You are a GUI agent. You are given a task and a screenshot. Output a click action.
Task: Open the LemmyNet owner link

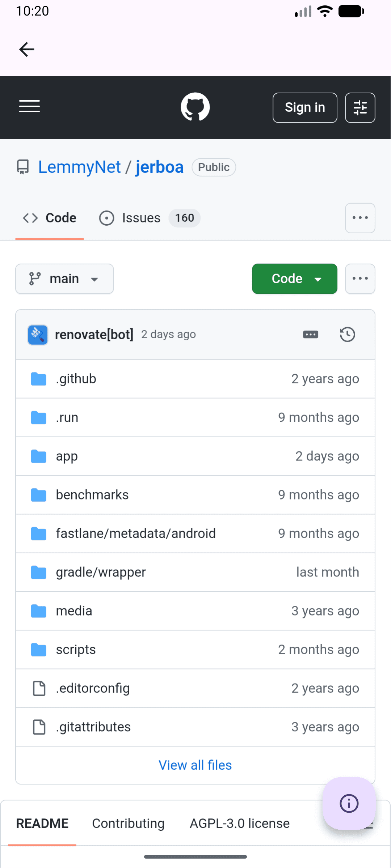[x=80, y=167]
